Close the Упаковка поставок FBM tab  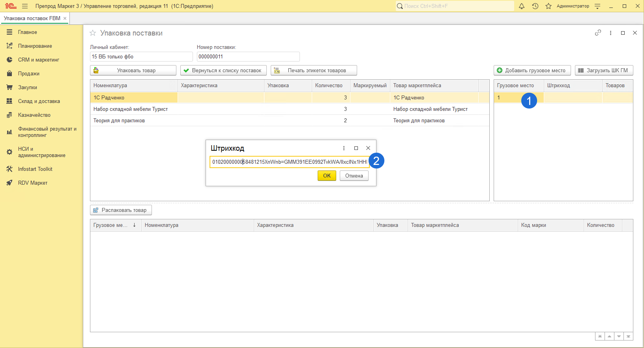(65, 18)
